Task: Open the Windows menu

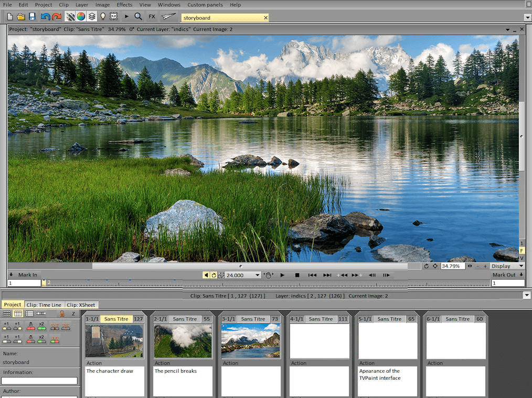Action: (x=168, y=5)
